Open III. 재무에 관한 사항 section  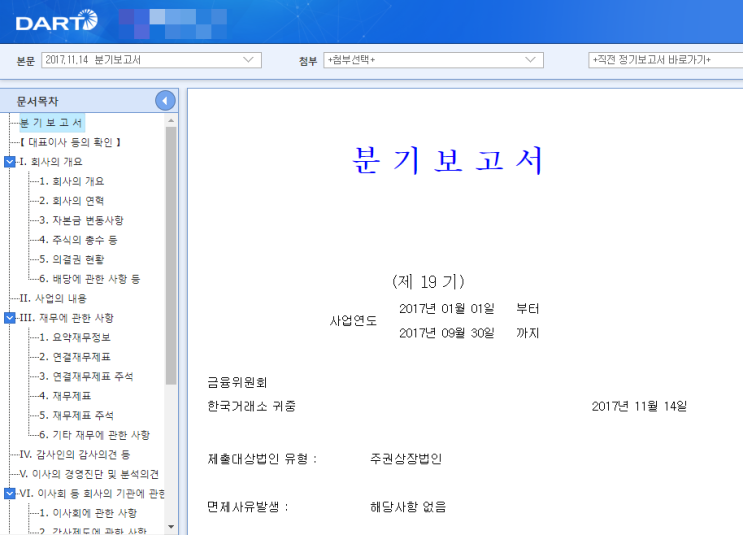[x=67, y=317]
